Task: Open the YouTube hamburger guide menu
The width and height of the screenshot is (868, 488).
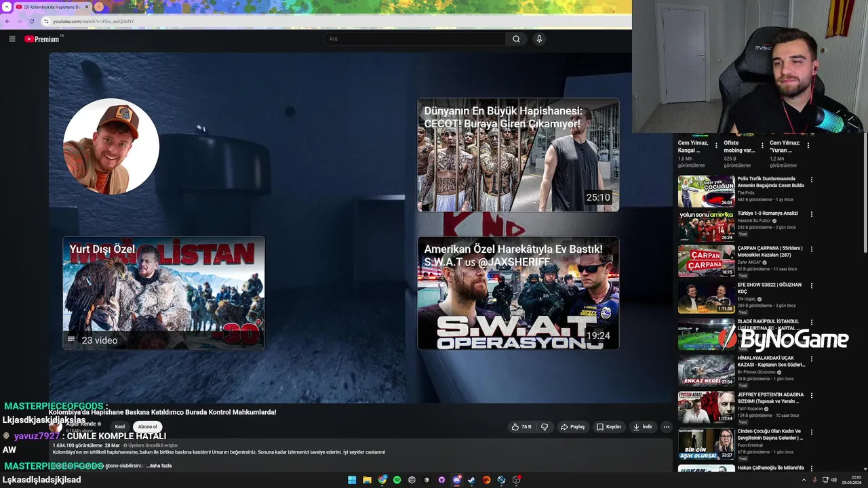Action: coord(12,39)
